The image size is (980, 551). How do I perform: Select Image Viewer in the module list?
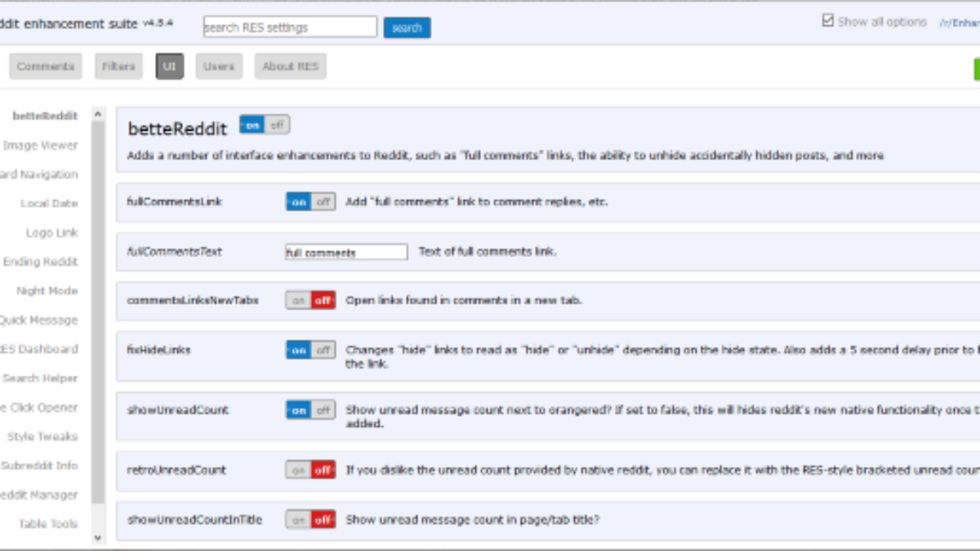point(41,145)
